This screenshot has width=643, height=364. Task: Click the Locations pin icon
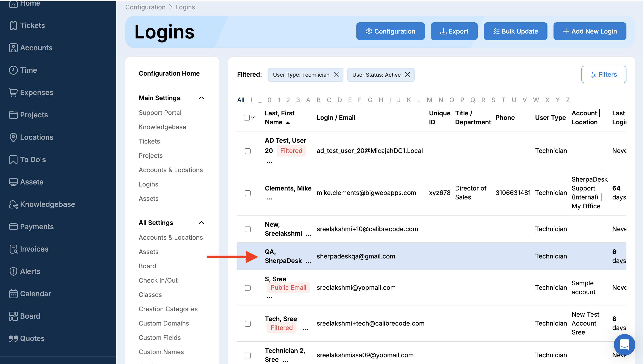click(13, 137)
